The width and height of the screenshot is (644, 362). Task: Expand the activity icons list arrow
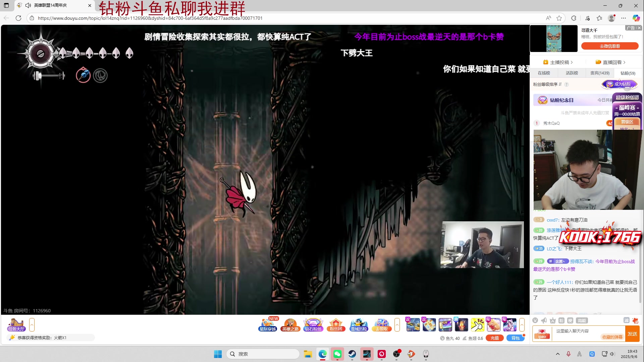click(397, 324)
